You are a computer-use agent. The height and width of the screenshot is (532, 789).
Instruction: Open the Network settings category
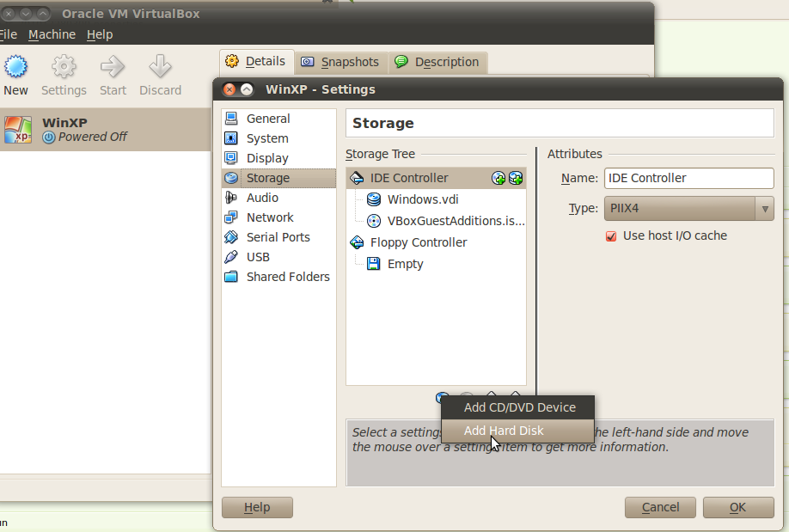click(x=278, y=217)
